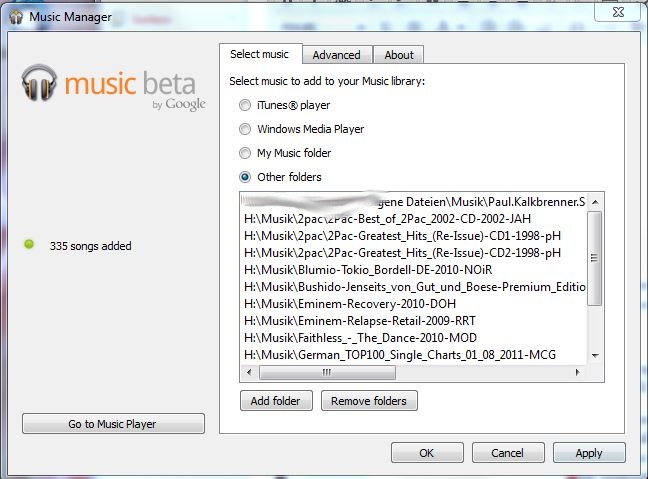Select the Blumio-Tokio_Bordell-DE-2010-NOiR folder

click(413, 270)
